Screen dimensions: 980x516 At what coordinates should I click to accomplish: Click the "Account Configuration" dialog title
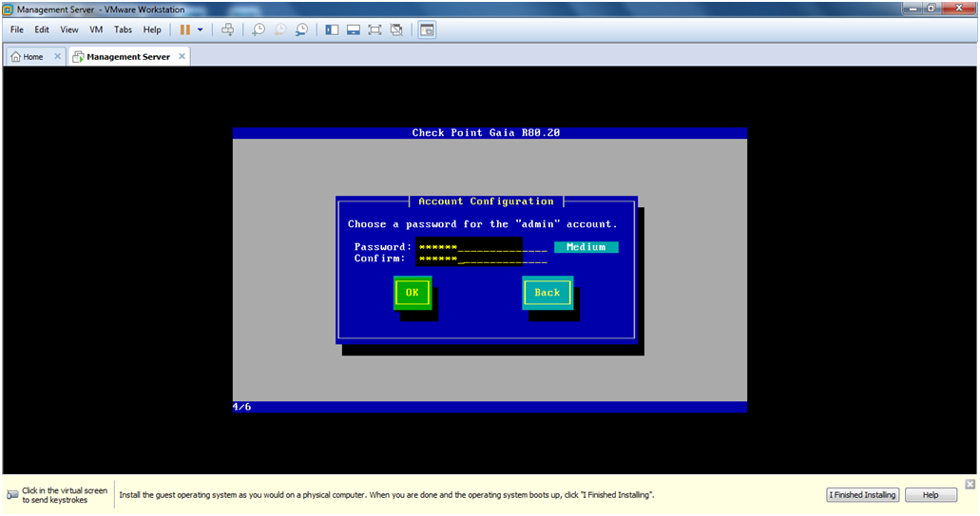coord(486,201)
